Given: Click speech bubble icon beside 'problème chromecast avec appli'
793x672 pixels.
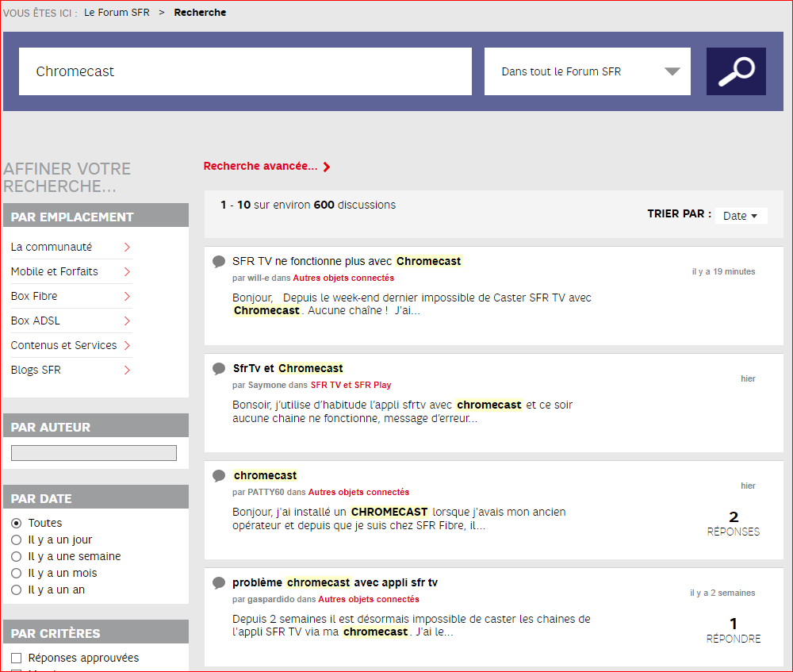Looking at the screenshot, I should tap(219, 583).
